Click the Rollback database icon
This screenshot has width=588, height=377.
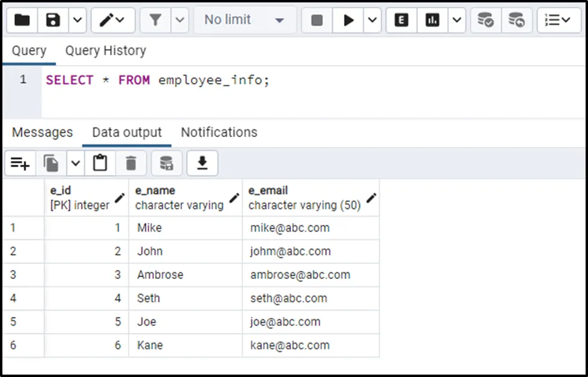coord(516,20)
